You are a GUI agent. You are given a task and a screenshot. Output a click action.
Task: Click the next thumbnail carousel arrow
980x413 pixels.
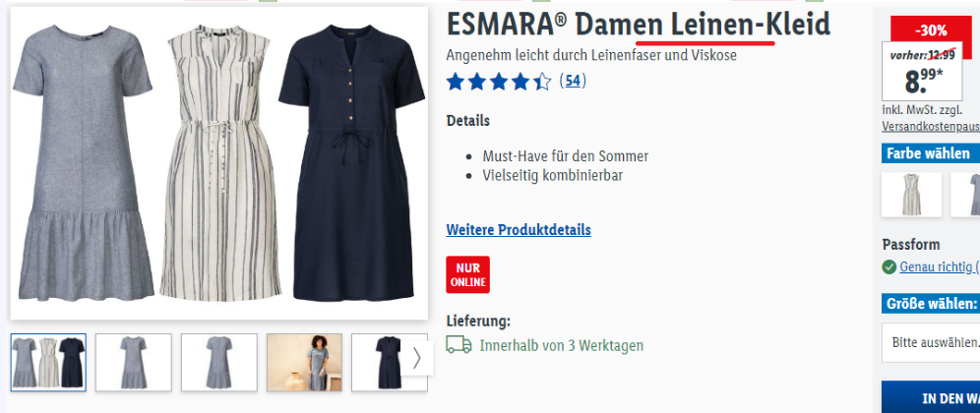pos(417,358)
